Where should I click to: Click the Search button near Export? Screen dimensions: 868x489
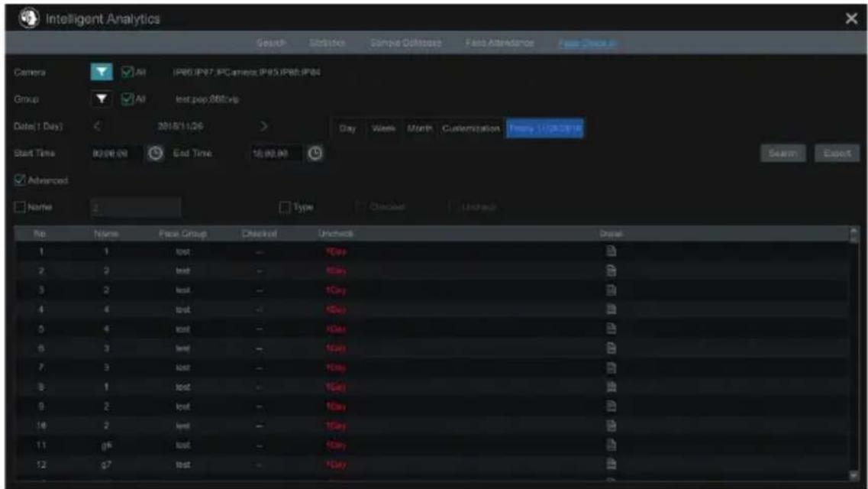click(783, 154)
